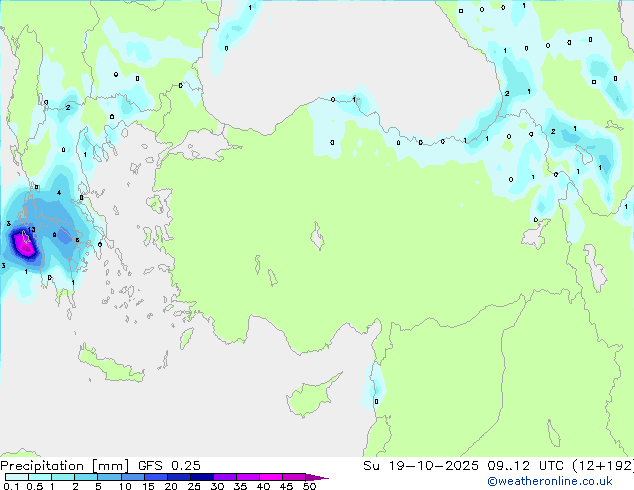
Task: Select the 45–50 mm legend color box
Action: (294, 477)
